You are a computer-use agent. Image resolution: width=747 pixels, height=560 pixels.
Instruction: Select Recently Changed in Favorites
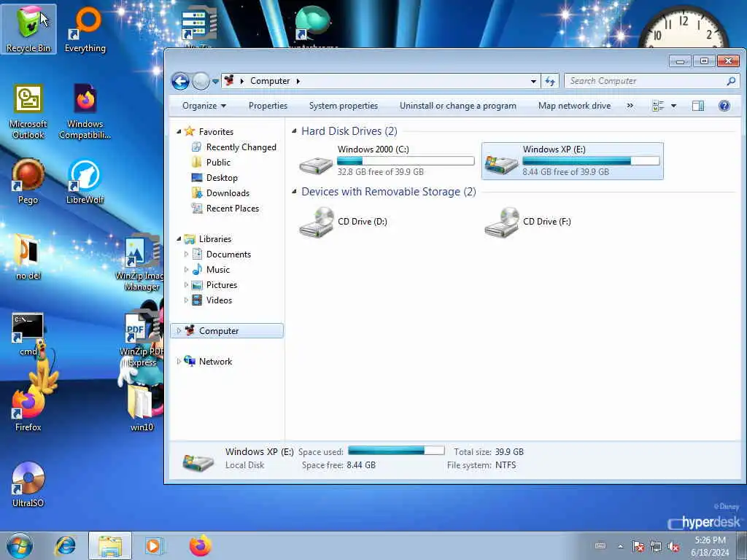click(x=233, y=147)
